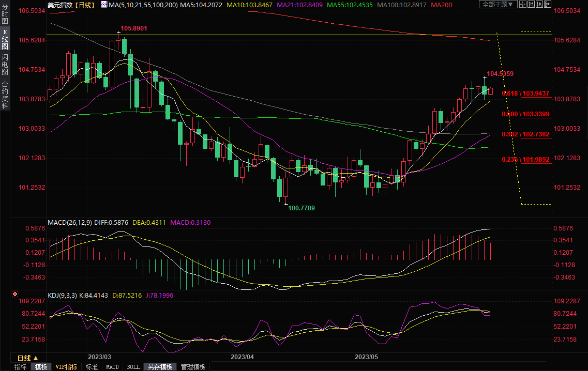This screenshot has height=371, width=588.
Task: Click 另存模板 to save template
Action: pyautogui.click(x=160, y=367)
